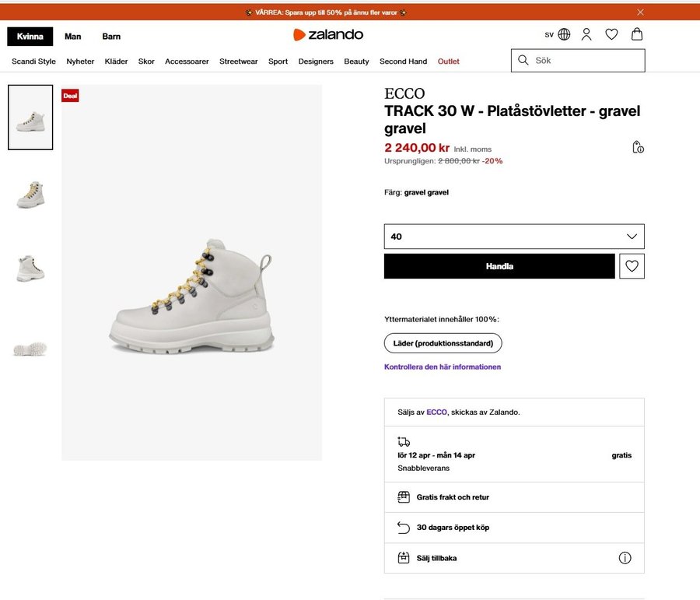Open the Skor category menu
The height and width of the screenshot is (600, 700).
click(x=146, y=61)
